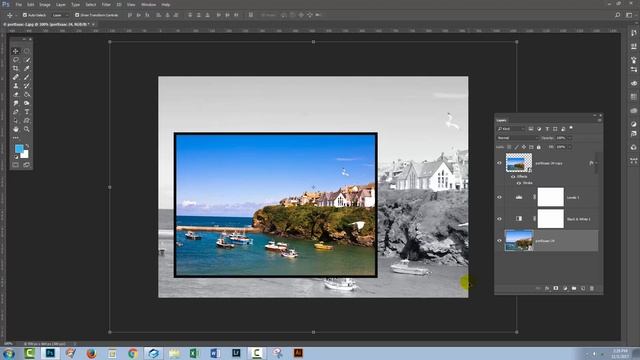Open the Edit menu
Viewport: 640px width, 360px height.
pyautogui.click(x=31, y=4)
